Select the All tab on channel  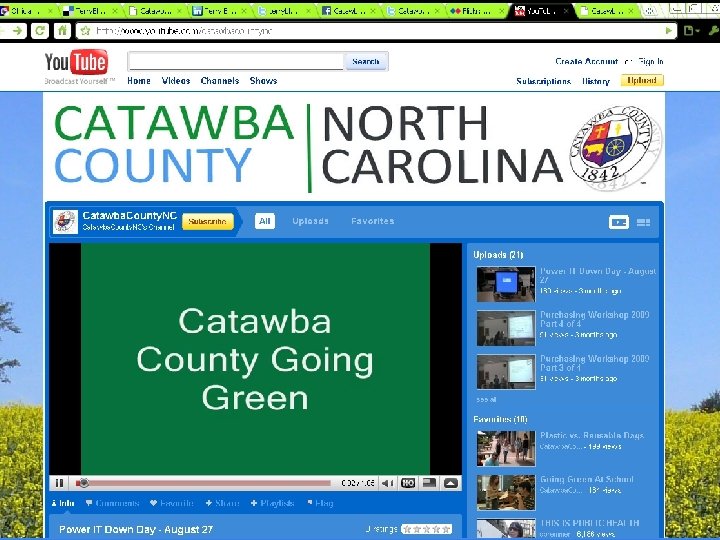click(265, 221)
